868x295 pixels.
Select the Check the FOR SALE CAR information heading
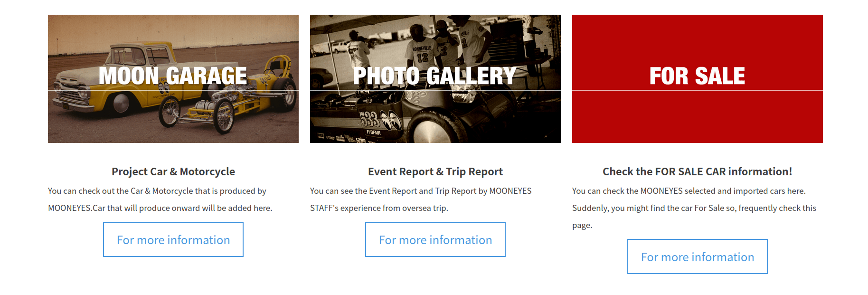698,171
